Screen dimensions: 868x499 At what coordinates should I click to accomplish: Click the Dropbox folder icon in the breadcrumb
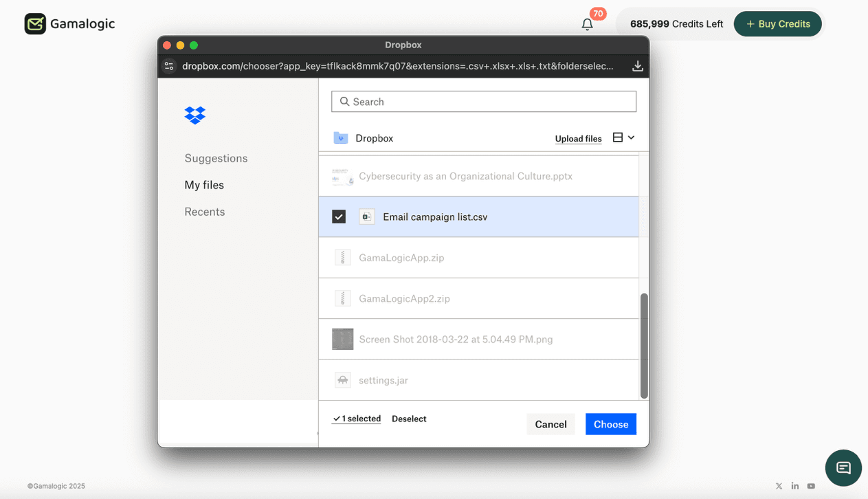[x=341, y=137]
